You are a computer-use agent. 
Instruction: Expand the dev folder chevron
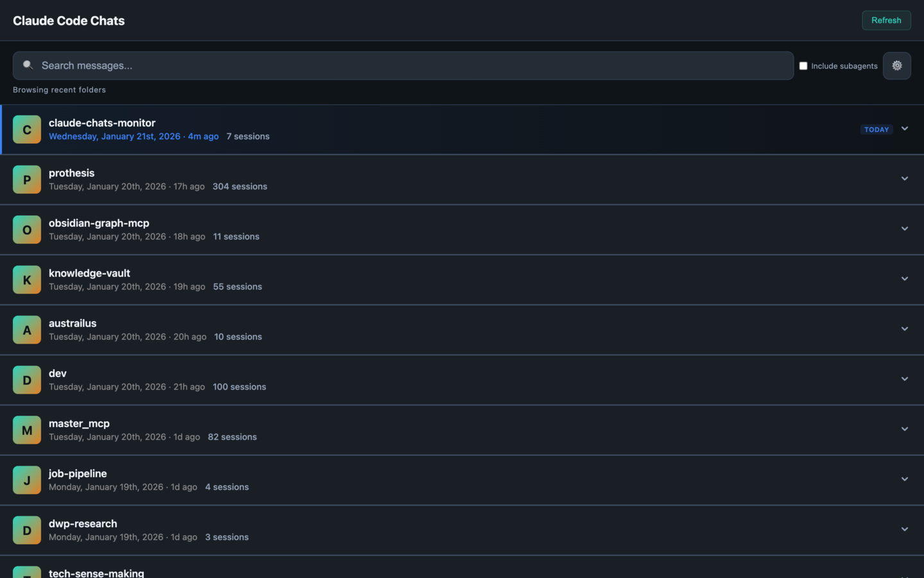pos(905,379)
